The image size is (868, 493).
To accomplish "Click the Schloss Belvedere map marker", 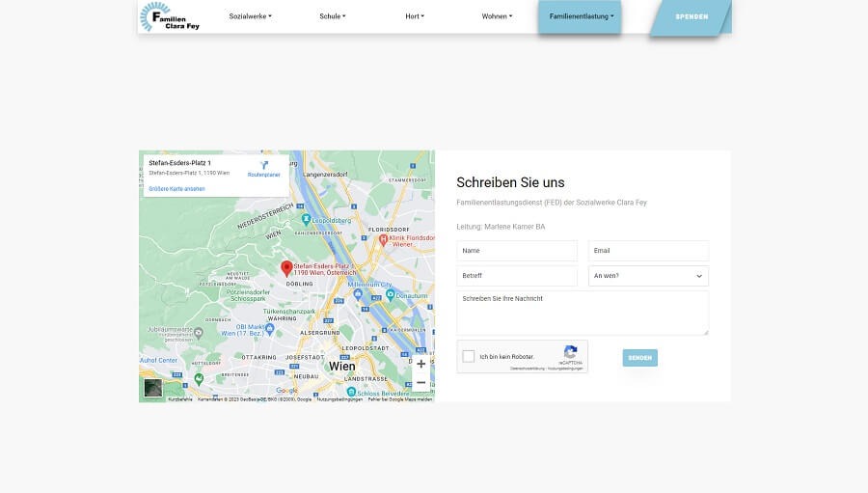I will (351, 392).
